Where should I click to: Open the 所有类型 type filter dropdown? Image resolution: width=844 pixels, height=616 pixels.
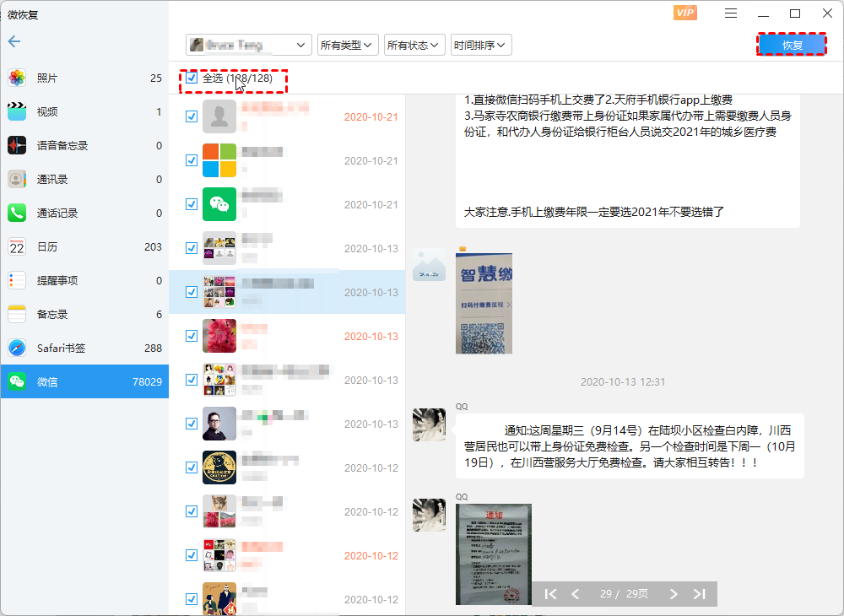347,45
